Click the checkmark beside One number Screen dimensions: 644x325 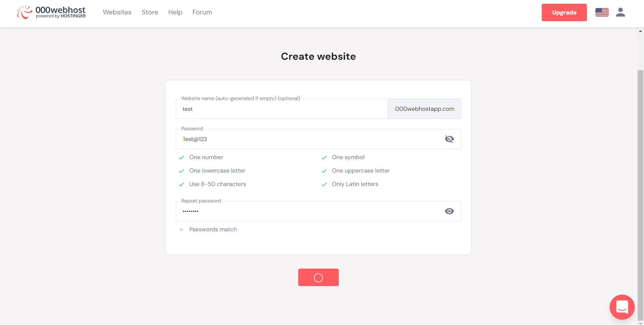point(181,157)
